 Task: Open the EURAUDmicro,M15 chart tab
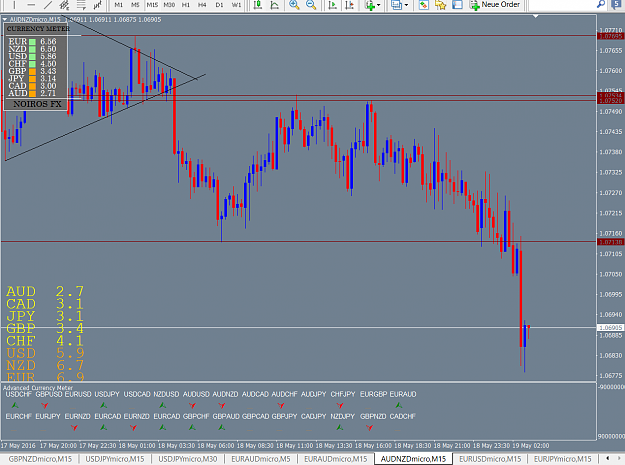click(x=336, y=459)
